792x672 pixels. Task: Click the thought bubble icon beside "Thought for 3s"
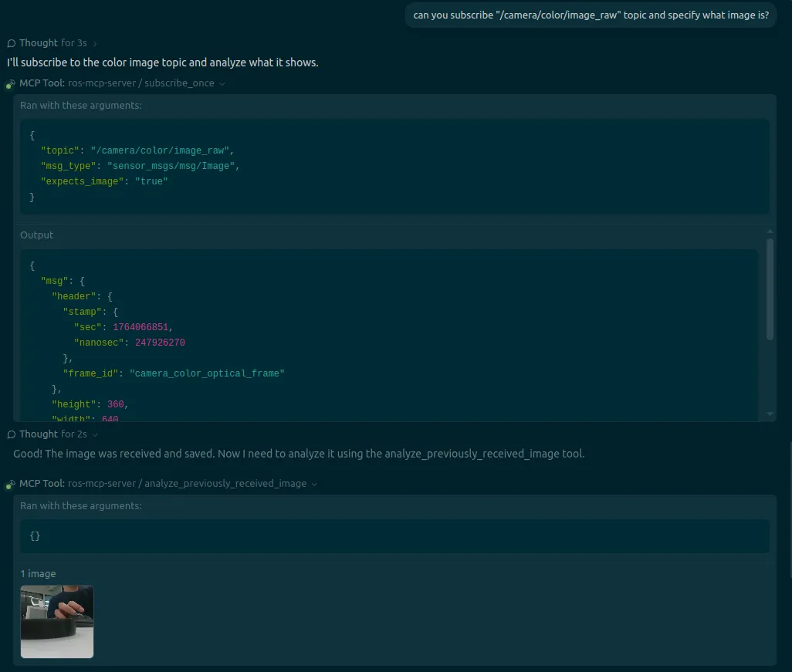pyautogui.click(x=12, y=43)
